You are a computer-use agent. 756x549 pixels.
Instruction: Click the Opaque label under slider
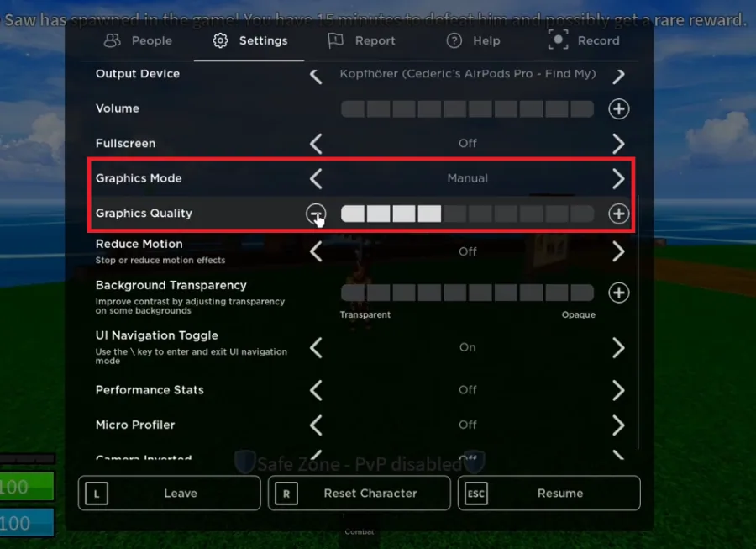[x=578, y=314]
